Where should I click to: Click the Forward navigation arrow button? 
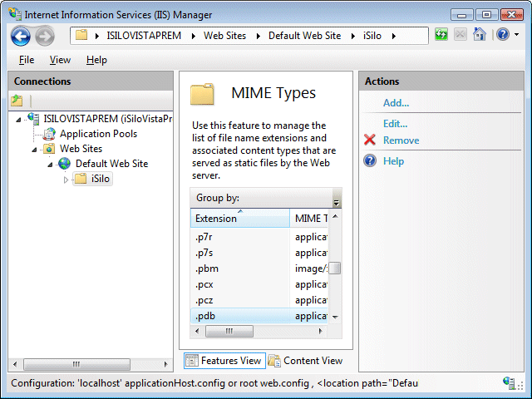click(x=44, y=36)
